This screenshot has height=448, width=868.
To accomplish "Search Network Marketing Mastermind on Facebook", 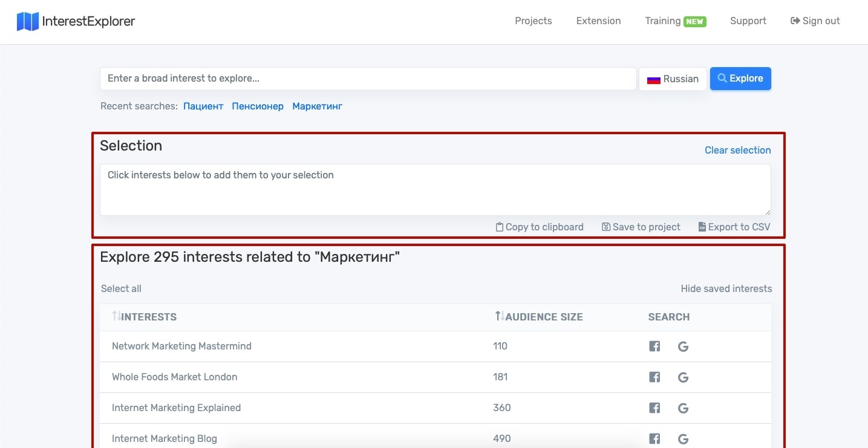I will click(654, 346).
